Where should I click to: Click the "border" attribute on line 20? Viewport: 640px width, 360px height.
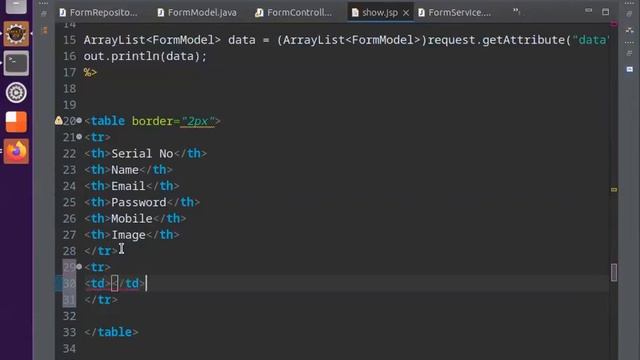[152, 121]
